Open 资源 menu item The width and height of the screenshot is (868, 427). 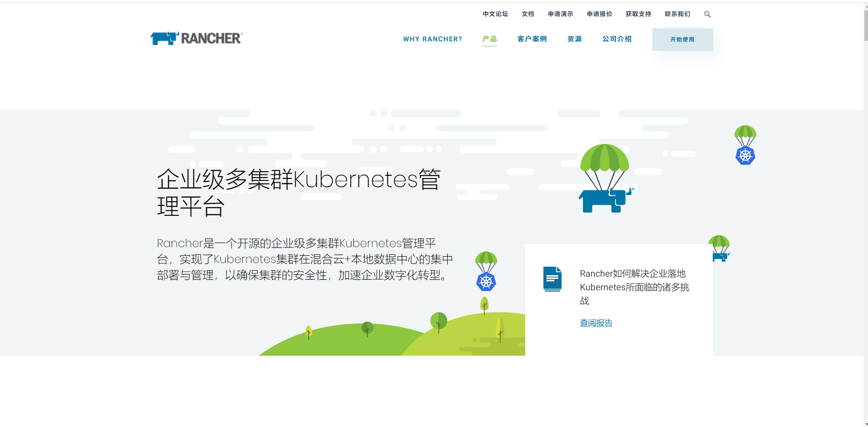point(575,39)
